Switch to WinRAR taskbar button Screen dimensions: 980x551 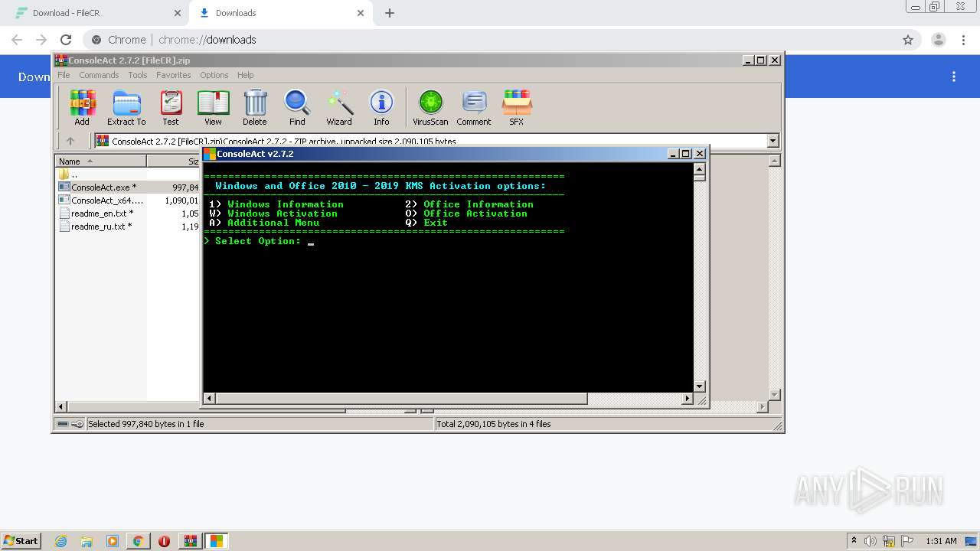click(x=191, y=541)
